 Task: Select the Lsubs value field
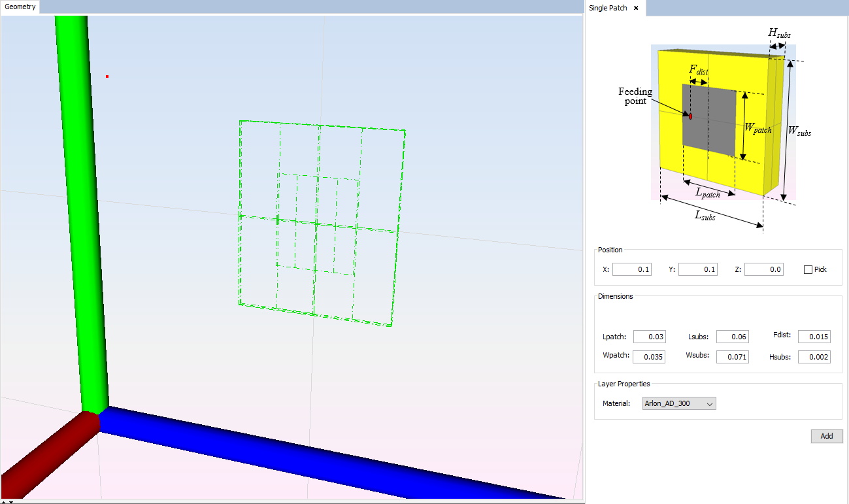click(x=732, y=337)
